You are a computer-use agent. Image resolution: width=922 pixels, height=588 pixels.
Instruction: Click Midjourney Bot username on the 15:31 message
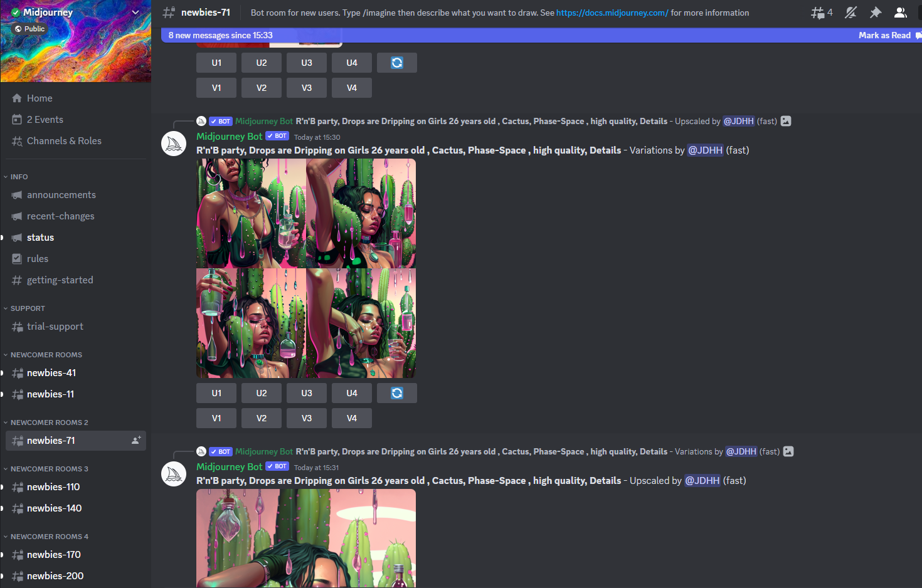[x=230, y=467]
